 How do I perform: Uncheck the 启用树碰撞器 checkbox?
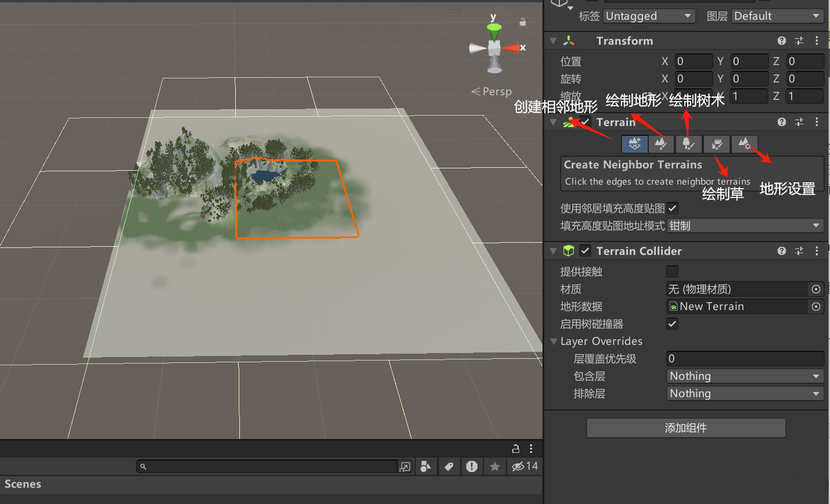[672, 324]
